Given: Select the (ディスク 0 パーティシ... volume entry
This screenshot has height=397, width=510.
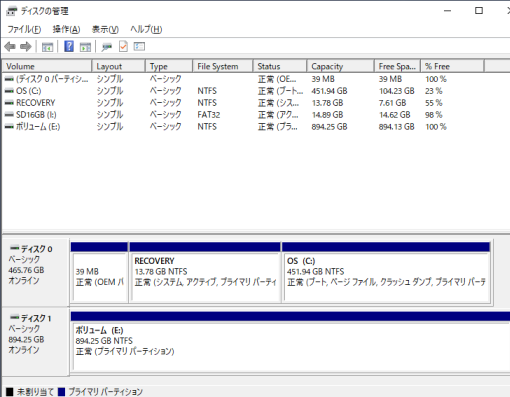Looking at the screenshot, I should tap(52, 79).
